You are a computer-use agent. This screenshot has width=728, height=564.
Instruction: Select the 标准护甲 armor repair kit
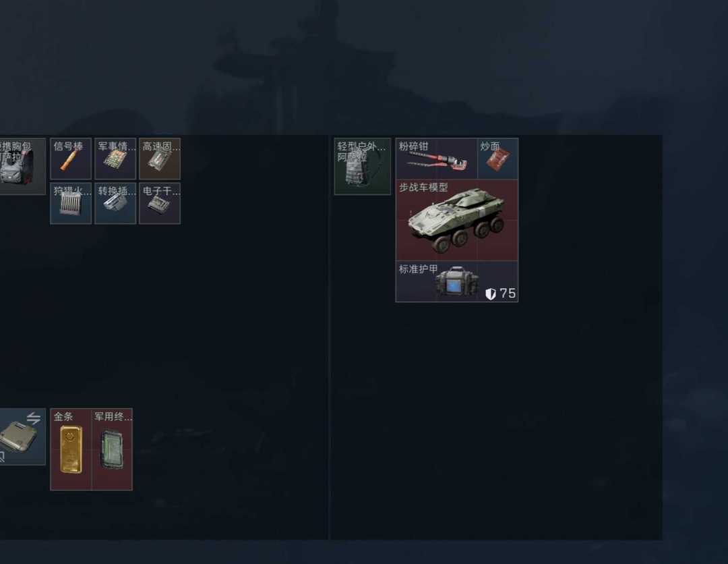(x=457, y=281)
